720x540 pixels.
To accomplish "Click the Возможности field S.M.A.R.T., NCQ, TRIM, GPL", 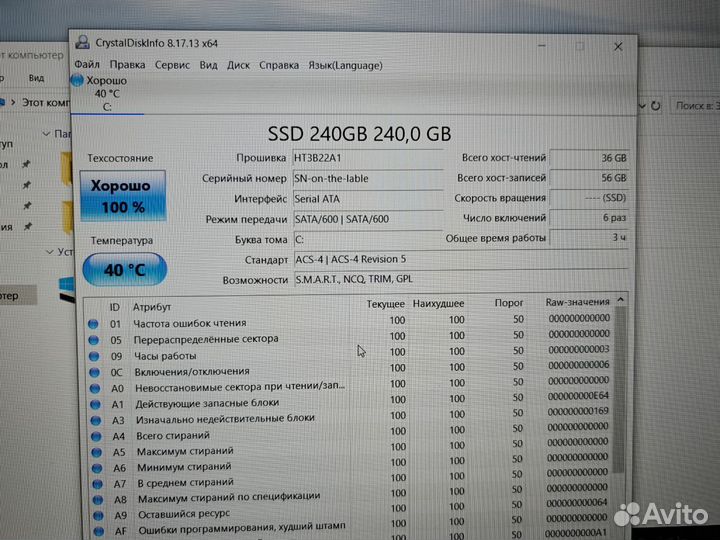I will pos(461,279).
